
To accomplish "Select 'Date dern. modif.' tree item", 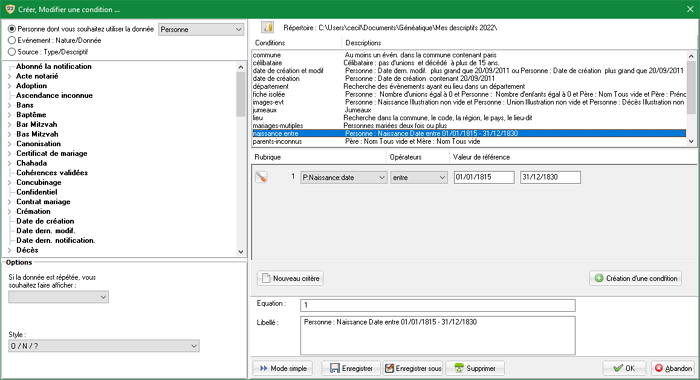I will pyautogui.click(x=46, y=231).
